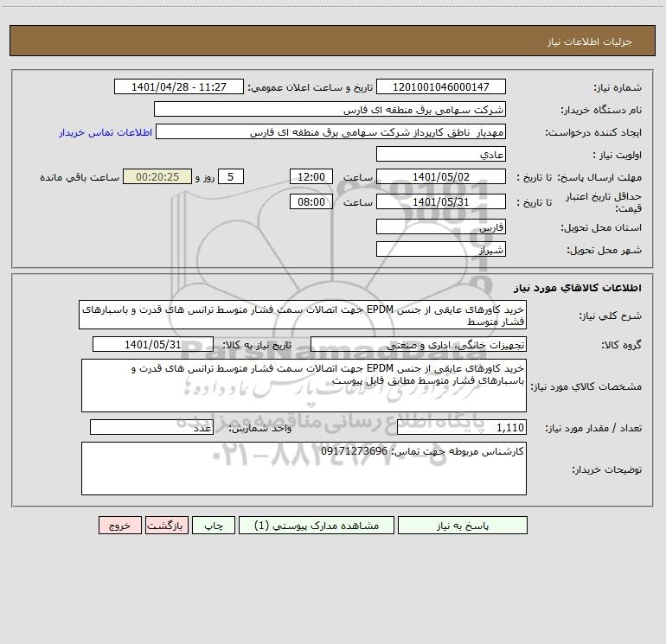Click announcement date field 1401/04/28 - 11:27

coord(179,86)
